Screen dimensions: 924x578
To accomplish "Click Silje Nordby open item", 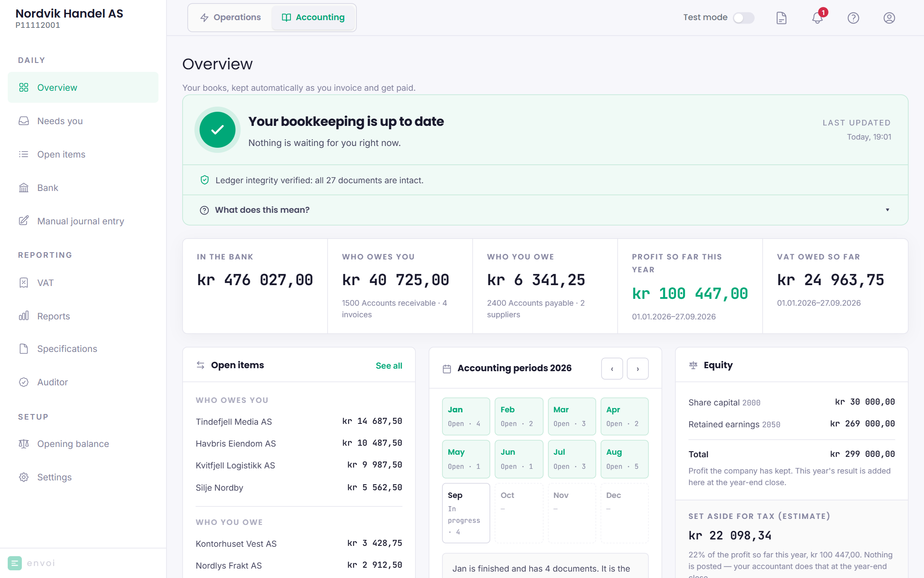I will [x=299, y=487].
